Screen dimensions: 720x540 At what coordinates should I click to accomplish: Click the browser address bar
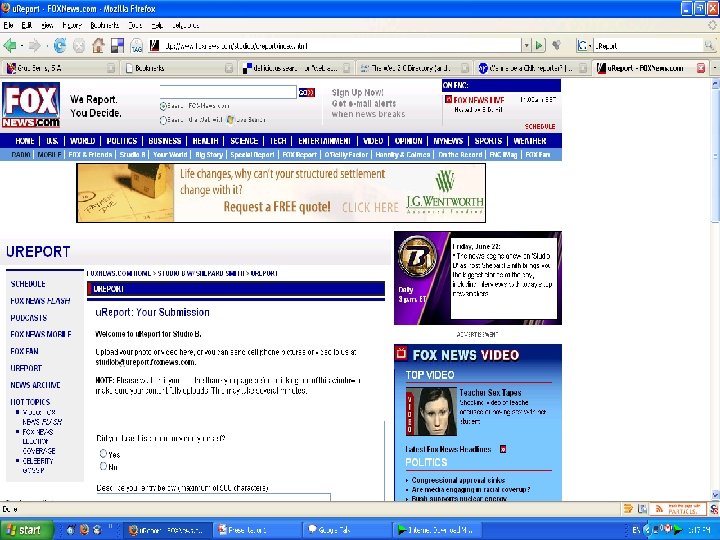pyautogui.click(x=335, y=45)
